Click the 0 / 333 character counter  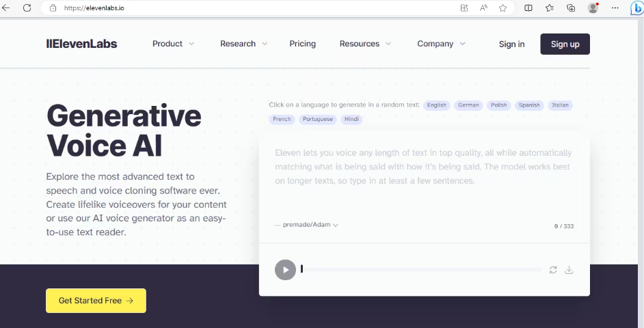pyautogui.click(x=564, y=226)
